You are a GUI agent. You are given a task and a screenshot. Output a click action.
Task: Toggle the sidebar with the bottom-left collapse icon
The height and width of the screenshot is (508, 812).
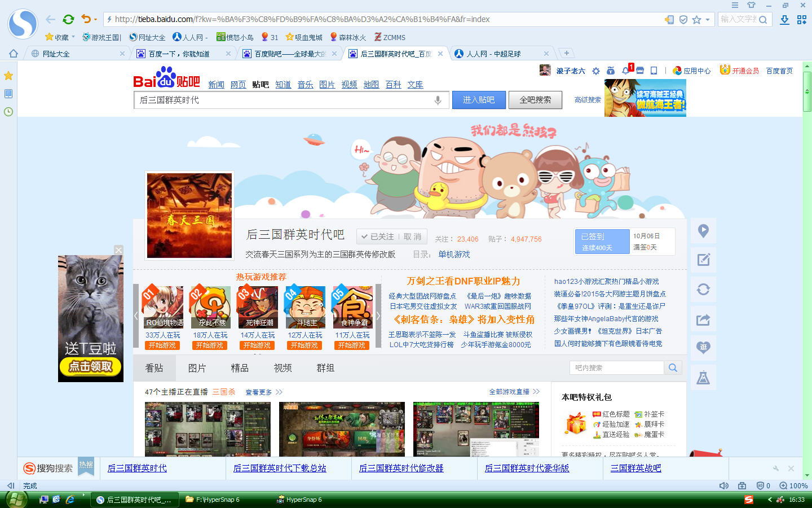tap(10, 485)
